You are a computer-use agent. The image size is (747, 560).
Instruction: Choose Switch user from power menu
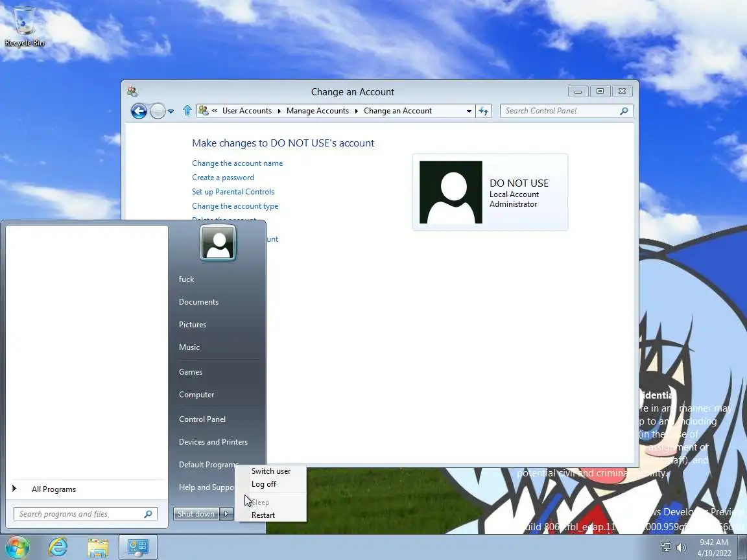pyautogui.click(x=270, y=471)
